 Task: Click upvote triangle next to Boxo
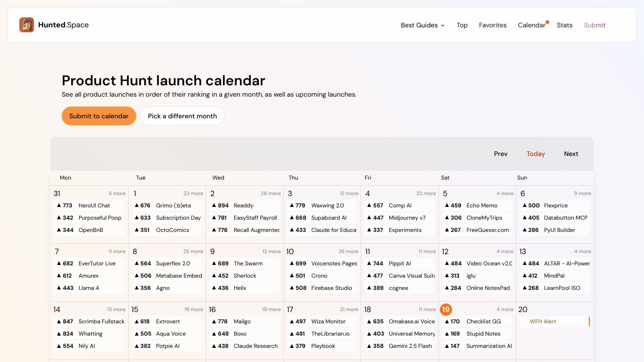click(x=214, y=334)
